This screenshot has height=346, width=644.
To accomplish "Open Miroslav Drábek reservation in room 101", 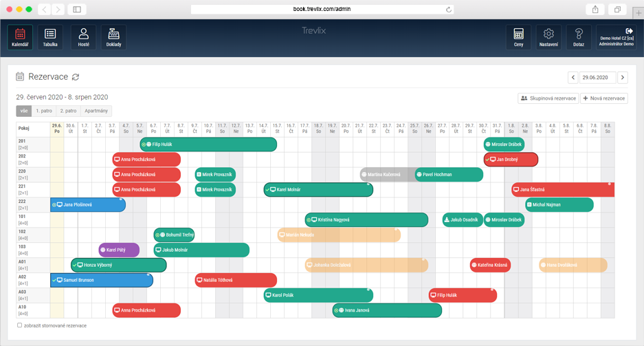I will click(504, 220).
